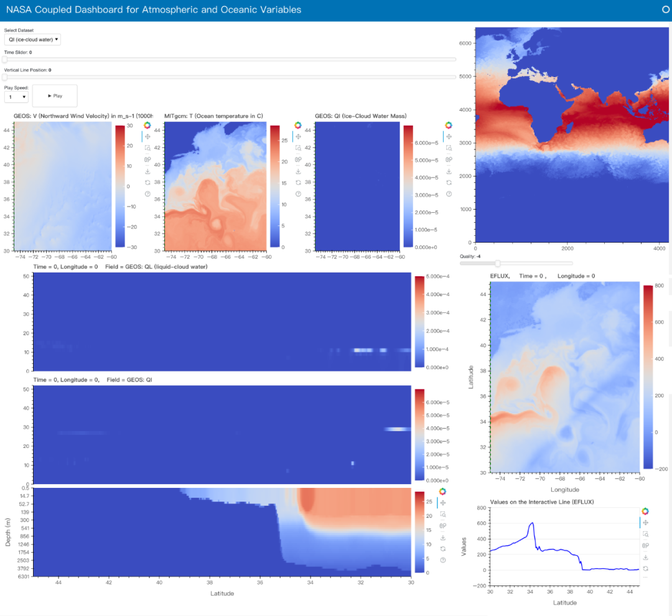Select Box Zoom tool beside the Ocean temperature plot
The height and width of the screenshot is (616, 672).
[x=298, y=148]
